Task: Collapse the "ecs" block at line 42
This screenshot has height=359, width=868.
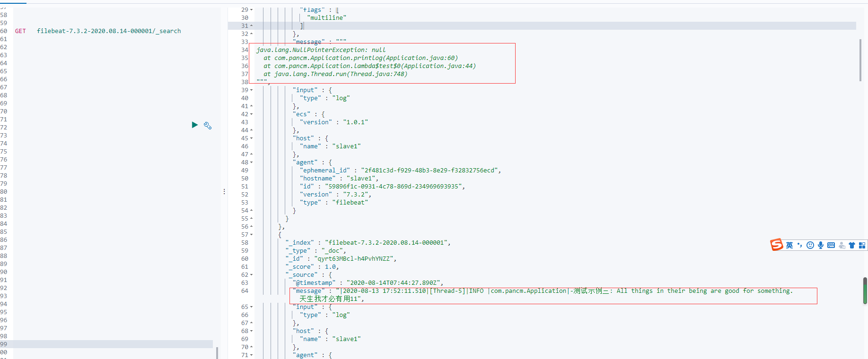Action: [x=251, y=114]
